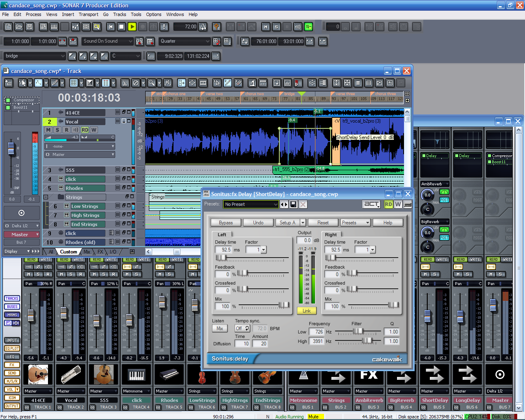Stop playback in the transport toolbar
This screenshot has height=420, width=525.
coord(121,27)
